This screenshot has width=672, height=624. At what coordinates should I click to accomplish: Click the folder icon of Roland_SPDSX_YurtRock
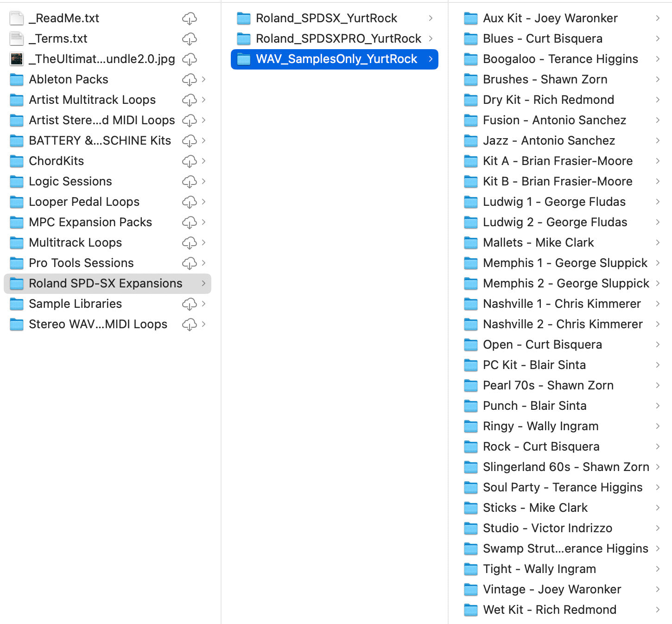pos(244,18)
